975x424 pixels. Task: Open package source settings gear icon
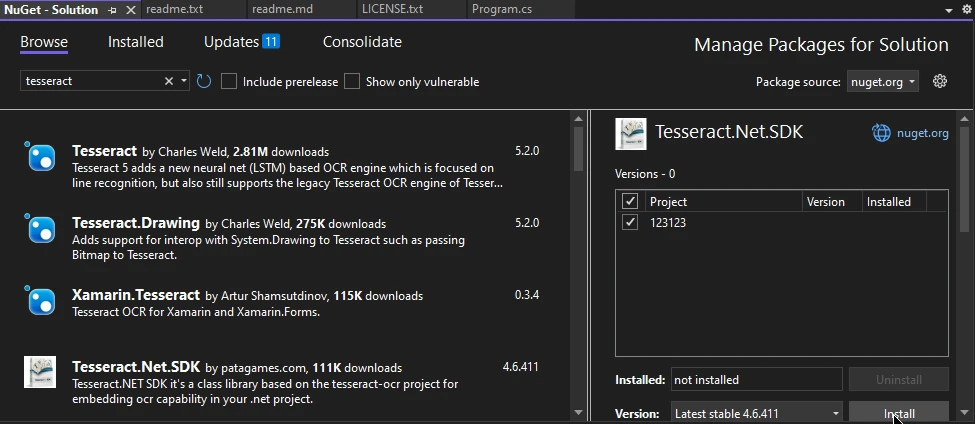(939, 81)
